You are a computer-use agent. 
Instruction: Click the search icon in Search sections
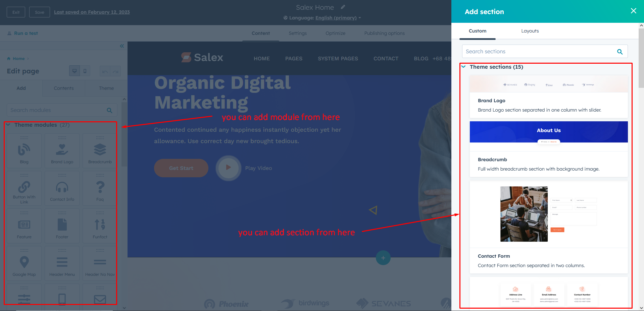point(620,52)
